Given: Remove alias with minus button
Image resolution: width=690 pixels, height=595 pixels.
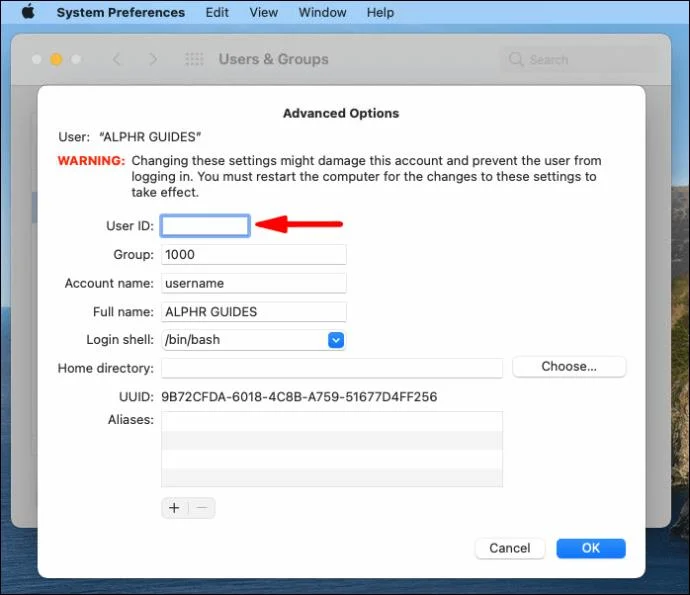Looking at the screenshot, I should click(202, 508).
